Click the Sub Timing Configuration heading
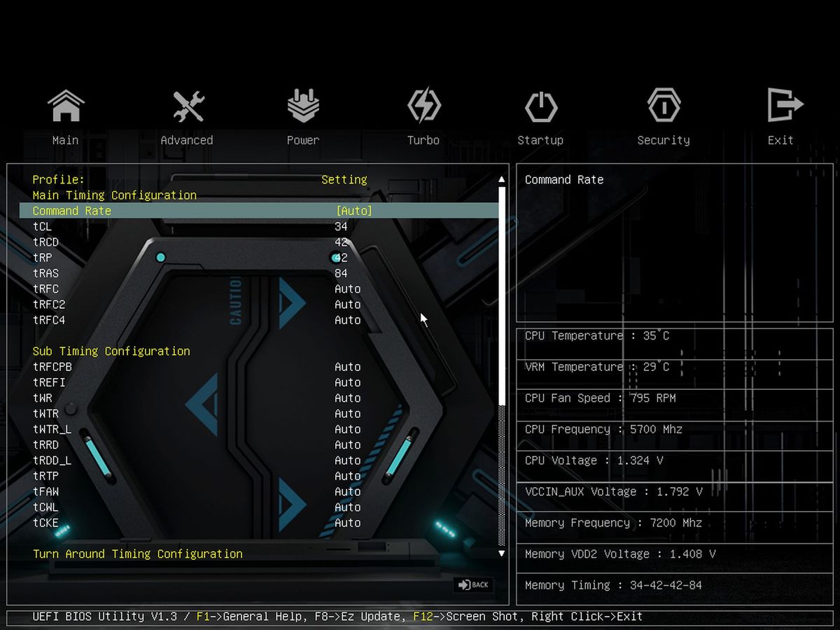 coord(111,351)
